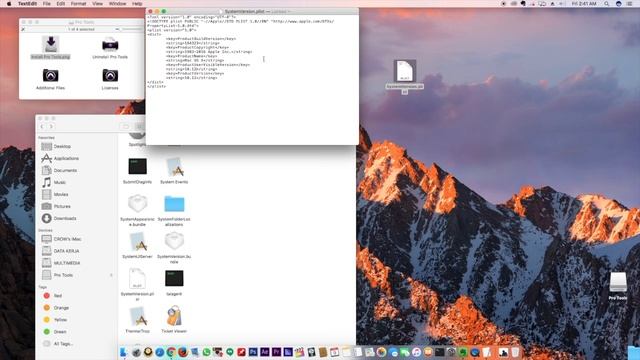Select System Events app in Finder
The height and width of the screenshot is (360, 640).
(x=174, y=167)
